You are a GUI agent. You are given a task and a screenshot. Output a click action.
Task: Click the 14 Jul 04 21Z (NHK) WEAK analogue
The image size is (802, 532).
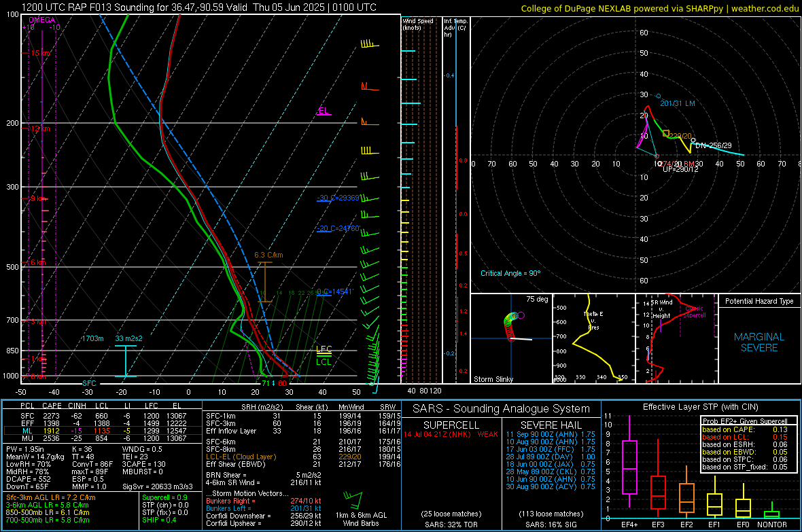point(451,434)
